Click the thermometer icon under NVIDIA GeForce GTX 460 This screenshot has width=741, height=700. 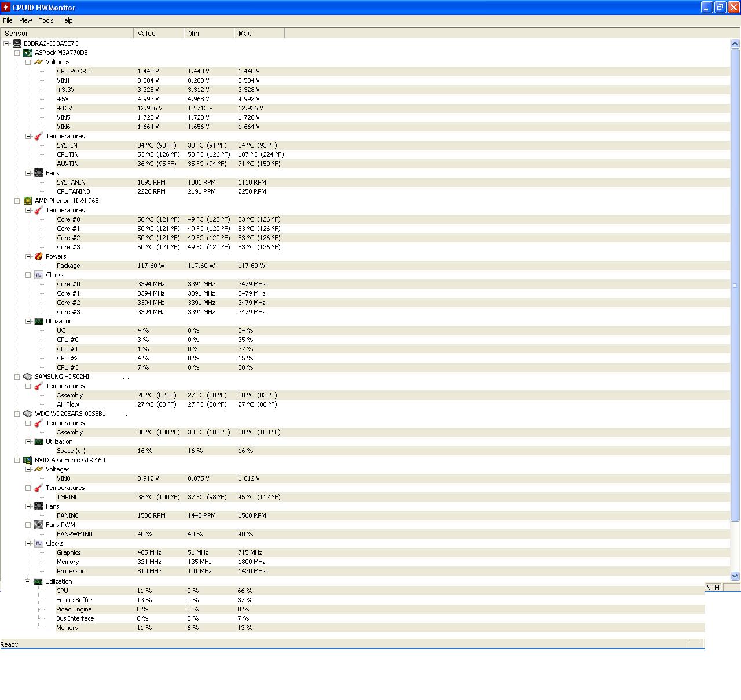39,488
